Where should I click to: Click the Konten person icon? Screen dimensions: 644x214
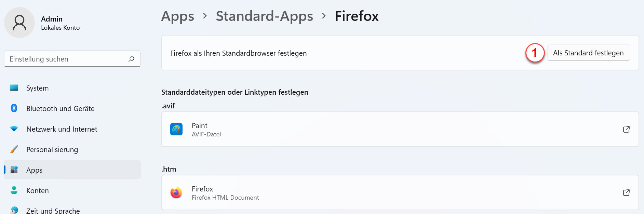[14, 190]
